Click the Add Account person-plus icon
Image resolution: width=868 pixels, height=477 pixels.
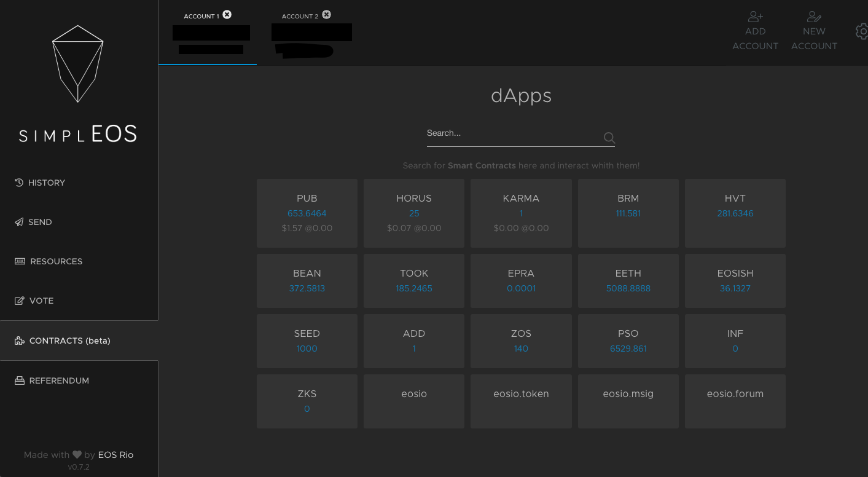[755, 17]
